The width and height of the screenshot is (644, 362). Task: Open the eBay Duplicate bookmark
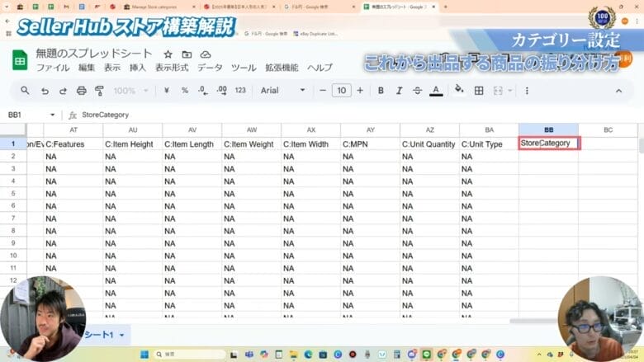click(x=315, y=34)
